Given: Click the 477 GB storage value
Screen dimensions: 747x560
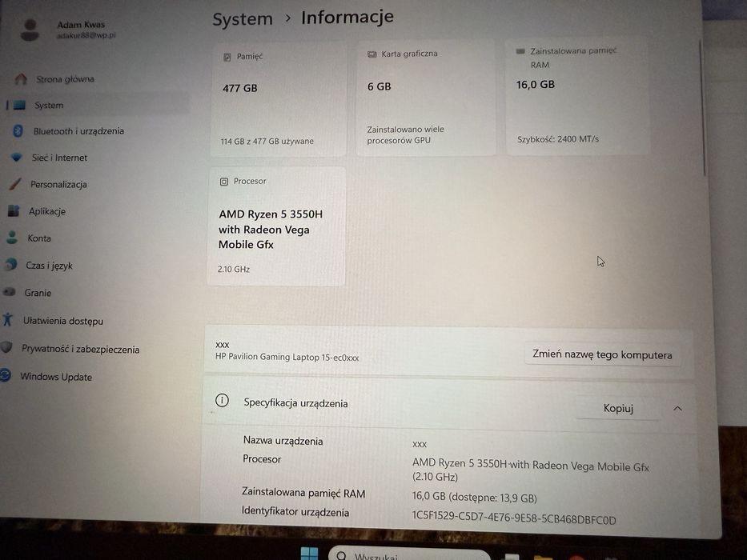Looking at the screenshot, I should click(x=239, y=88).
